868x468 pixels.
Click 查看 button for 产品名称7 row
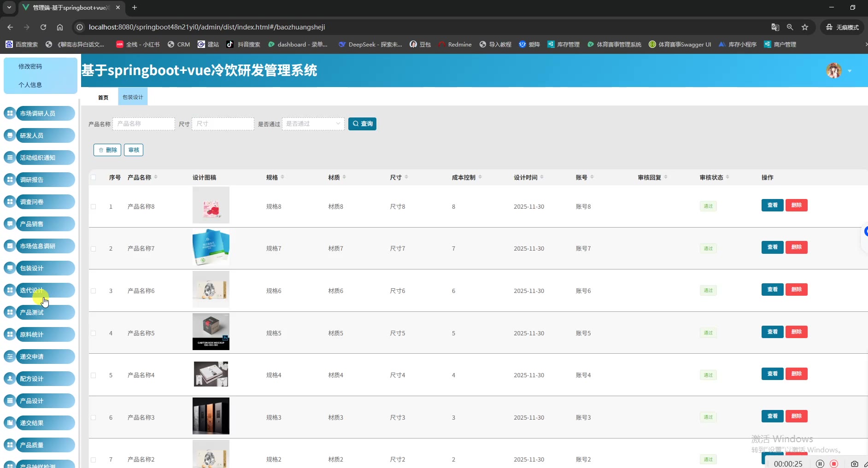(x=772, y=247)
